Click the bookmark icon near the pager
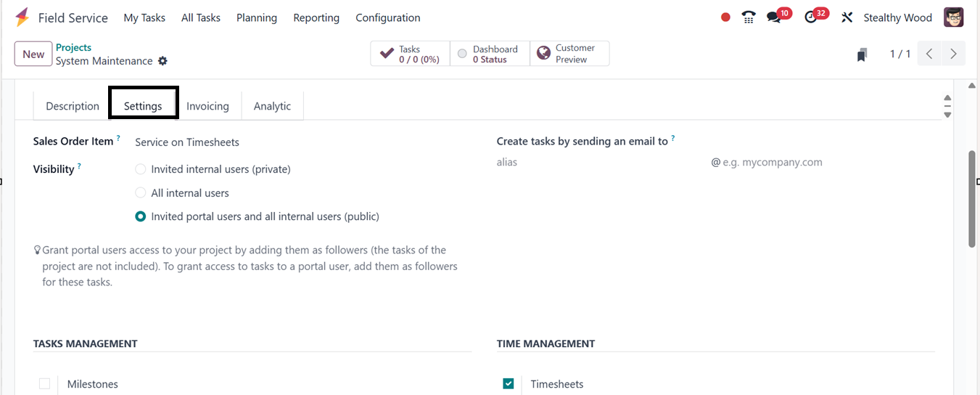Screen dimensions: 980x395 (x=862, y=54)
